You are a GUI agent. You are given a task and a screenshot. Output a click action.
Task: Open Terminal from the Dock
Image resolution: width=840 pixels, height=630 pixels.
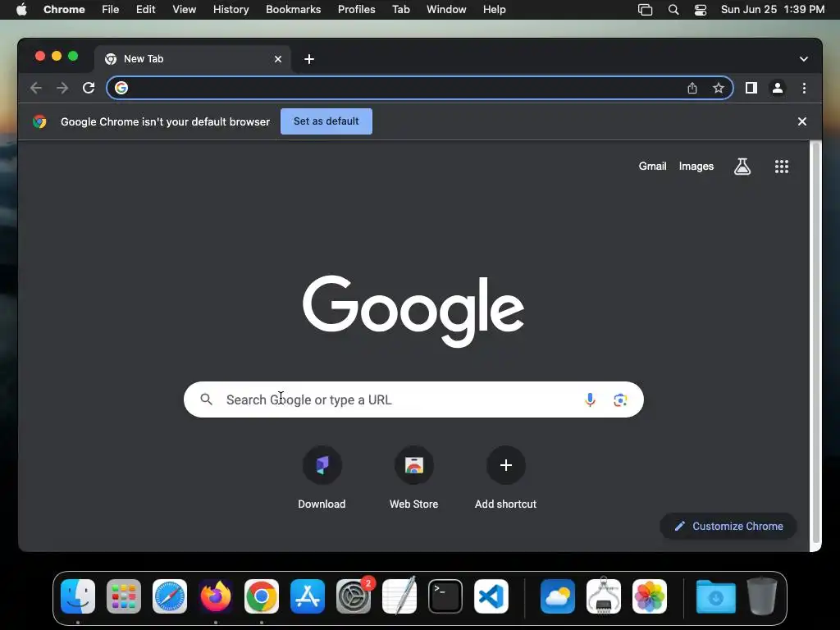point(445,596)
